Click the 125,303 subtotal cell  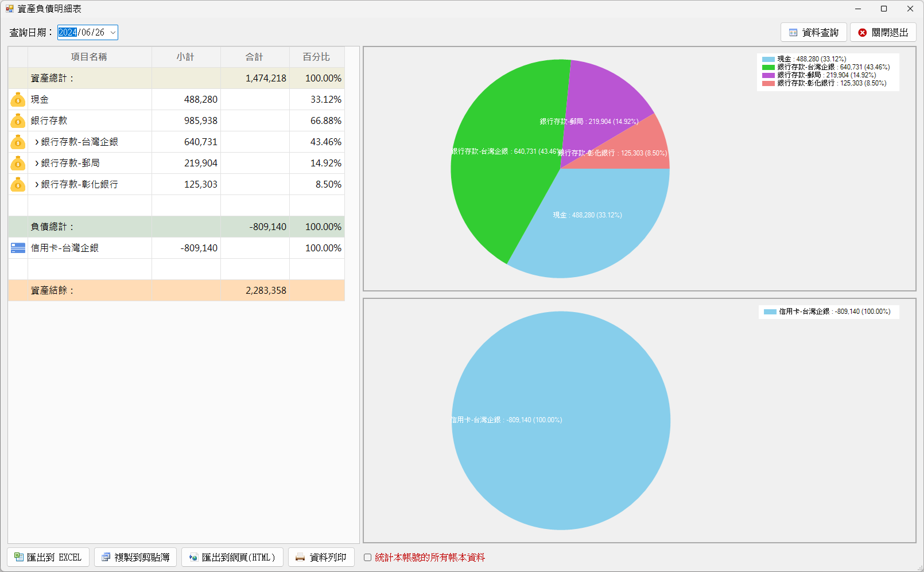pyautogui.click(x=186, y=184)
